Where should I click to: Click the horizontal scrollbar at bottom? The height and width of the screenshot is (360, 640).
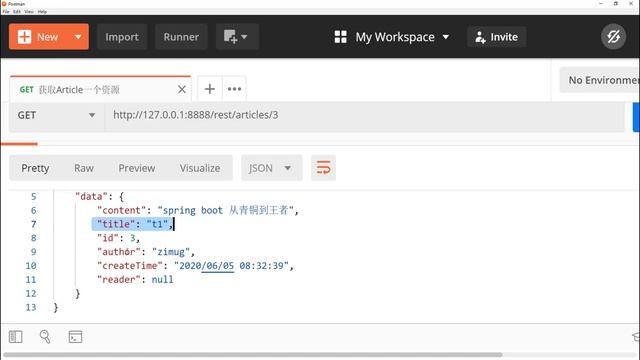coord(253,355)
